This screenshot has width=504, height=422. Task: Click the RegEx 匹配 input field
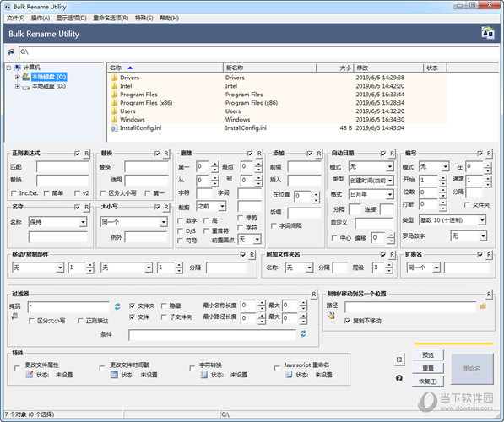[x=62, y=167]
